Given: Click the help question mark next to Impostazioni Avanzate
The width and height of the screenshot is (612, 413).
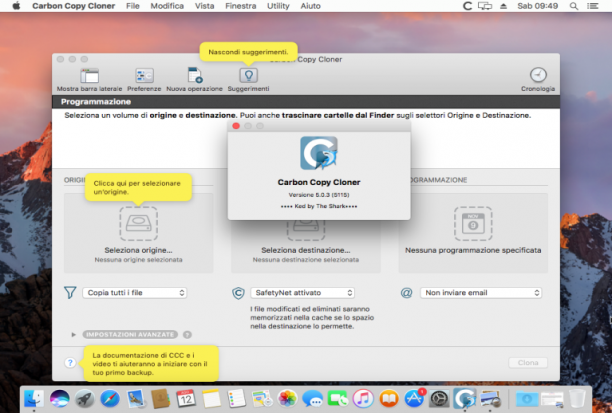Looking at the screenshot, I should pos(187,335).
